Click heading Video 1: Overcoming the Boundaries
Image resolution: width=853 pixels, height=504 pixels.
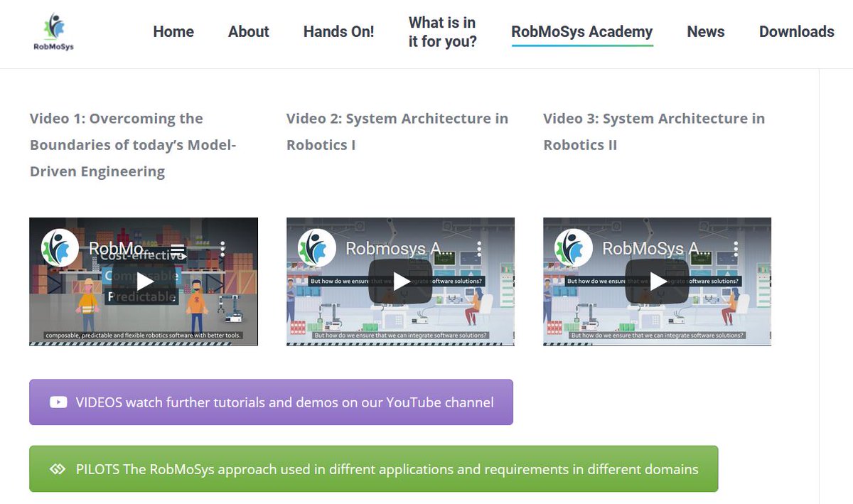click(x=133, y=145)
